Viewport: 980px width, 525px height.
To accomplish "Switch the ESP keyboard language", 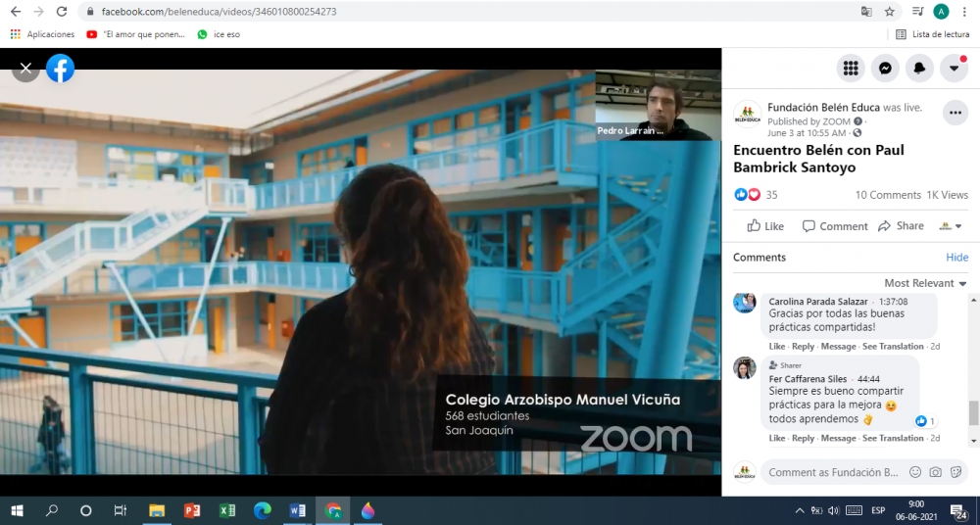I will click(878, 510).
